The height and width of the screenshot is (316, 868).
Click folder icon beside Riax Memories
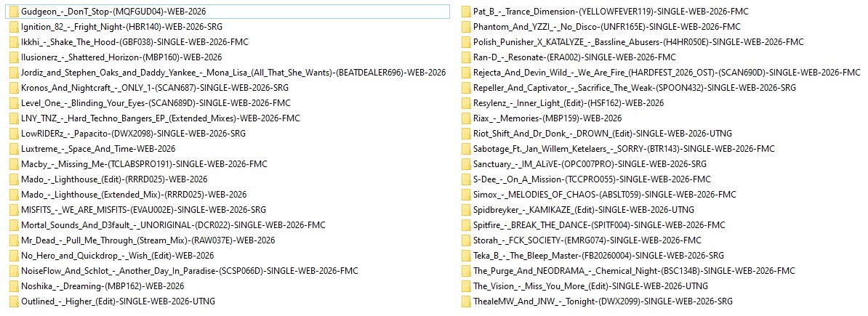point(466,118)
